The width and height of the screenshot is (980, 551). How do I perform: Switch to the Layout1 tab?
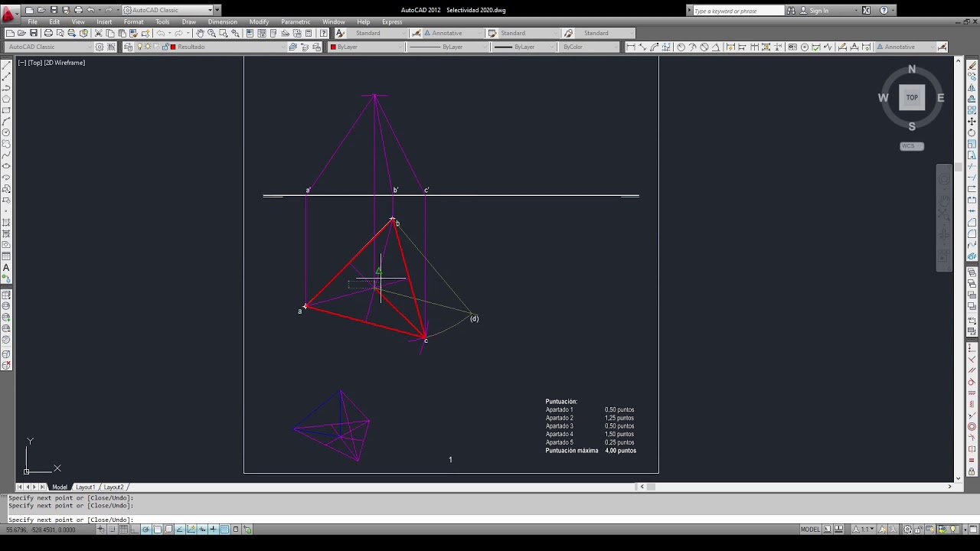[x=85, y=487]
